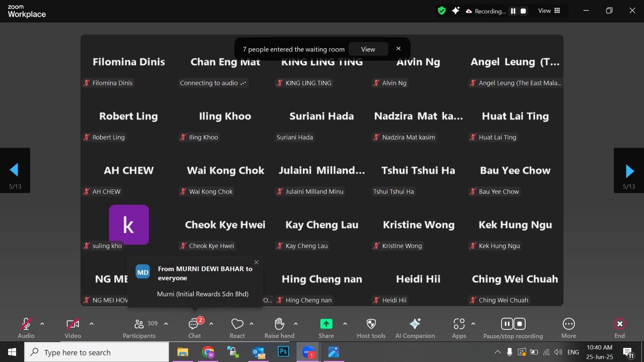Select Bau Yee Chow participant tile
The height and width of the screenshot is (362, 644).
(515, 171)
